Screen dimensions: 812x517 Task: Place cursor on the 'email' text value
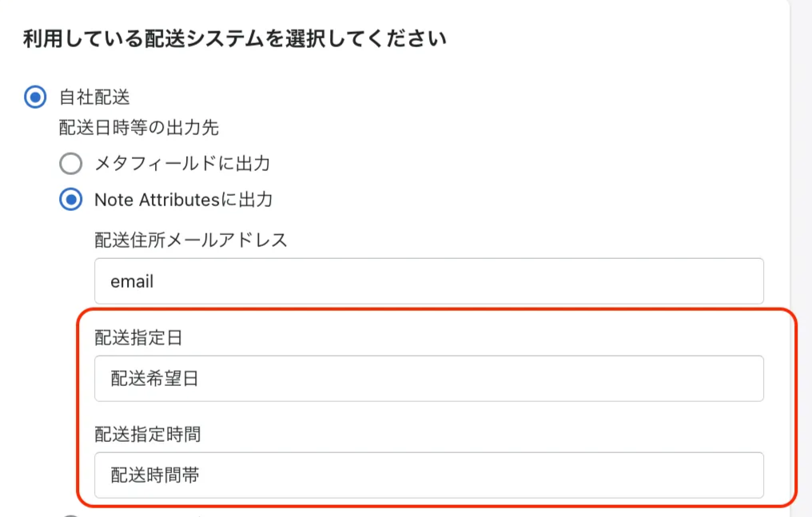point(132,282)
